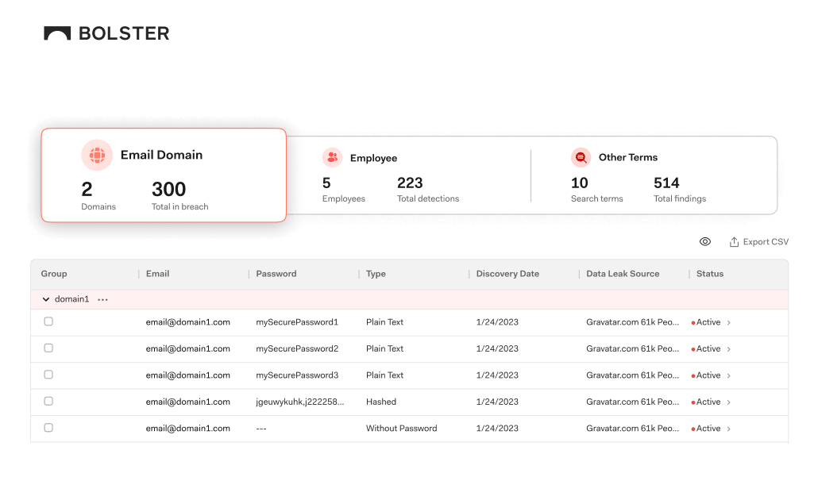Toggle password visibility with the eye icon
818x504 pixels.
click(x=704, y=242)
